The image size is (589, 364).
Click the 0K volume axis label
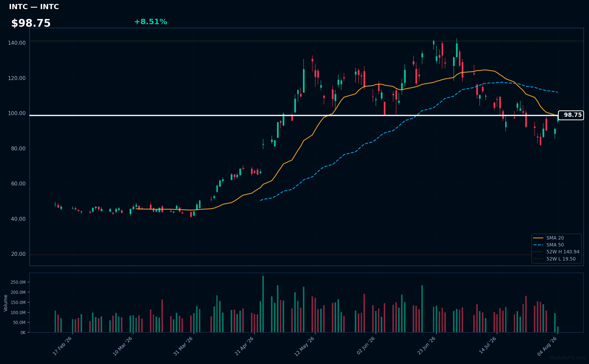coord(23,333)
